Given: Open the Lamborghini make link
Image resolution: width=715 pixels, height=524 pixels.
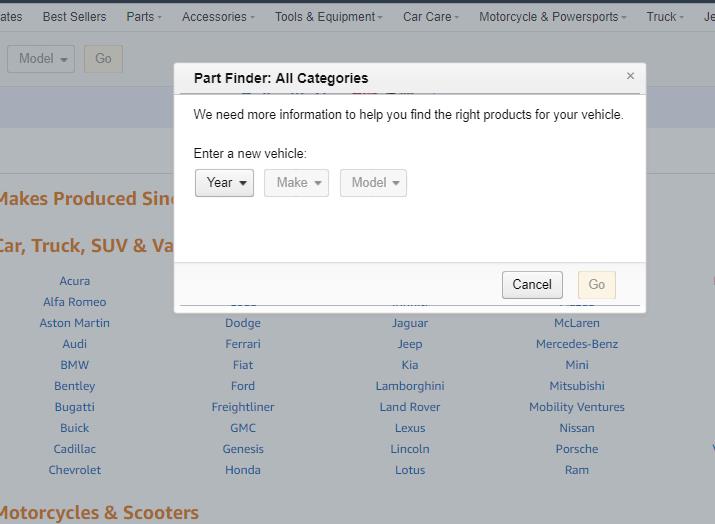Looking at the screenshot, I should [410, 386].
